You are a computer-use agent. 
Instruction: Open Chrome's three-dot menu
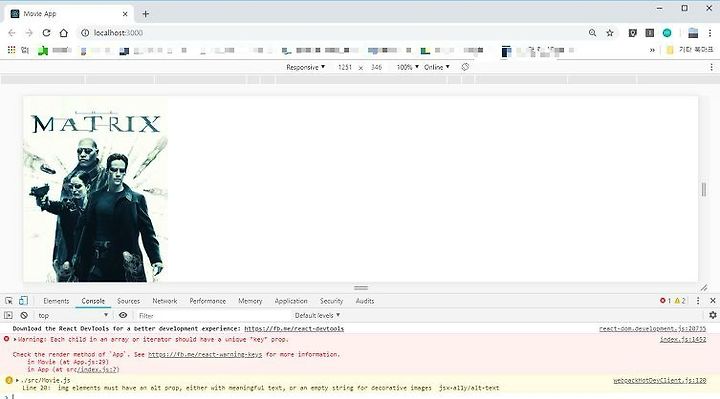[710, 33]
